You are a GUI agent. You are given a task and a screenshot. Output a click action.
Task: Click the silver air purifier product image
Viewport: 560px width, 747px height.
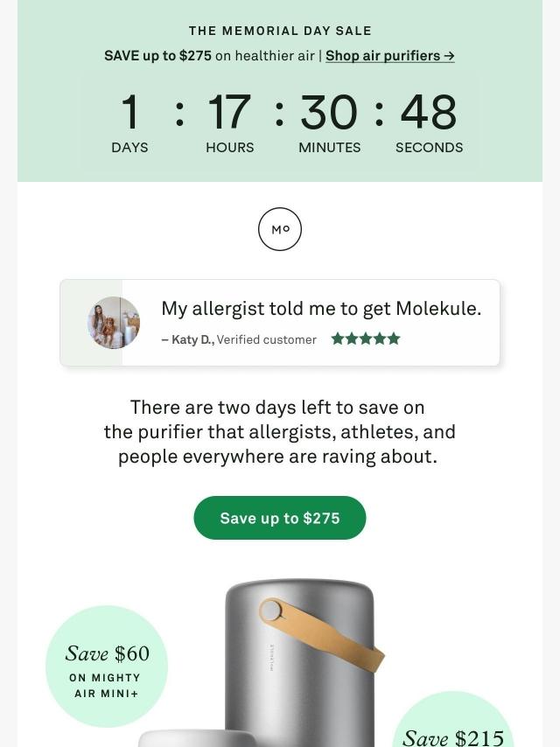coord(299,663)
